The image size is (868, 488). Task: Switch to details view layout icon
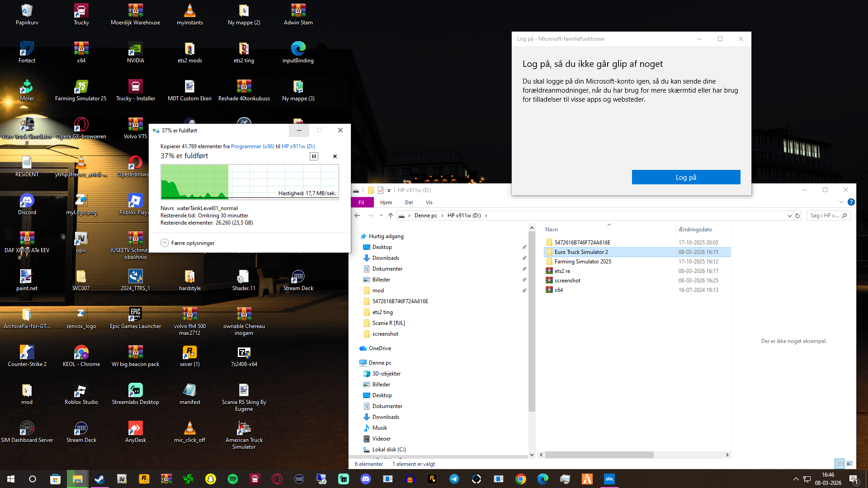(x=840, y=464)
